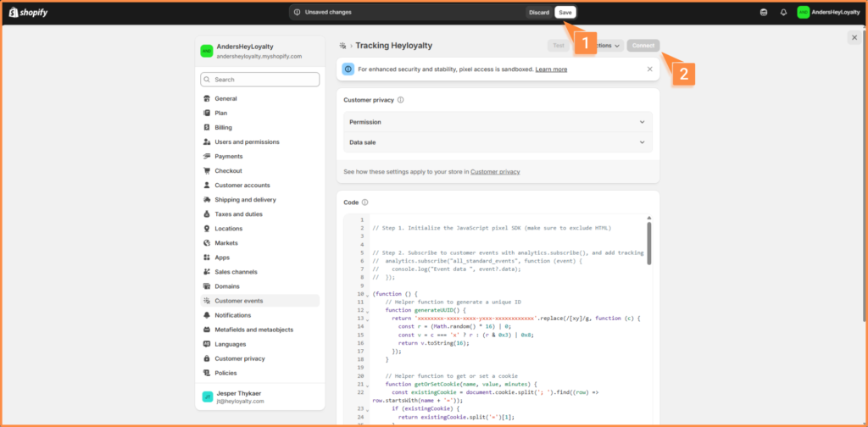
Task: Click the AndersHeyLoyalty account avatar top right
Action: pyautogui.click(x=803, y=12)
